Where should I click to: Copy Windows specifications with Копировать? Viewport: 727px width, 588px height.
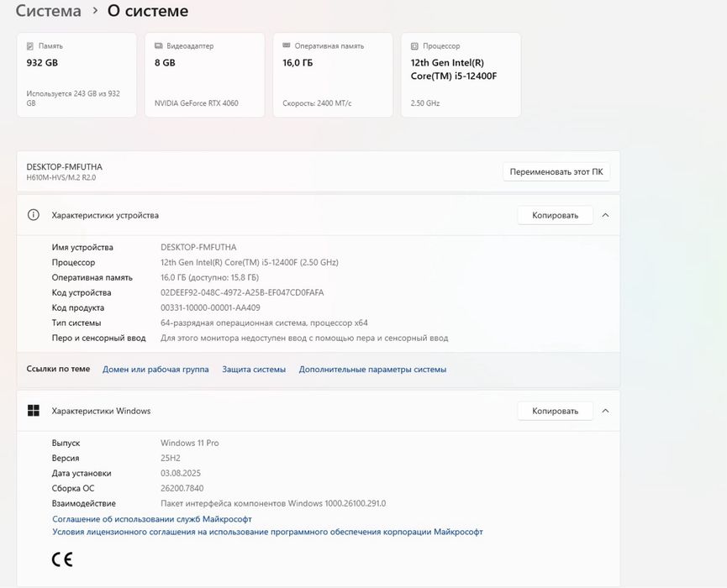tap(555, 411)
